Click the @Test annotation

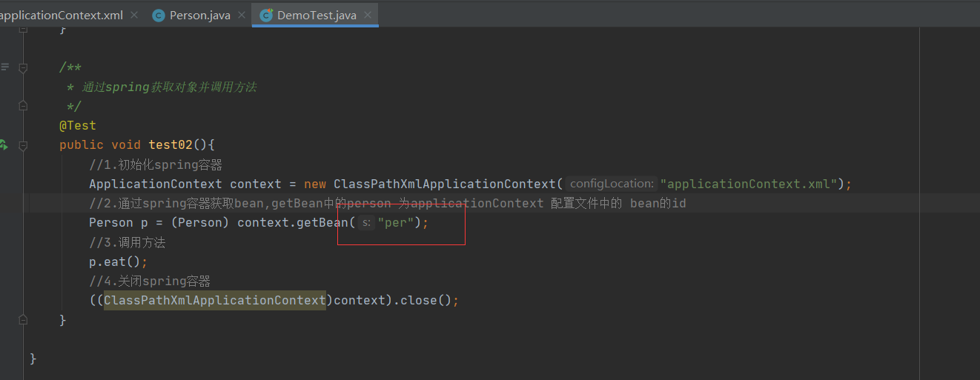click(x=78, y=125)
